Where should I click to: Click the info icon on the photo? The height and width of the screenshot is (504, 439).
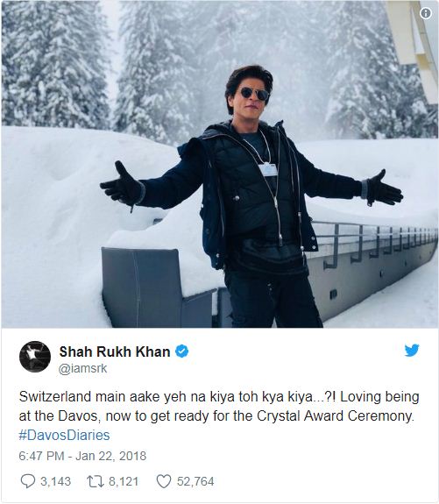426,13
